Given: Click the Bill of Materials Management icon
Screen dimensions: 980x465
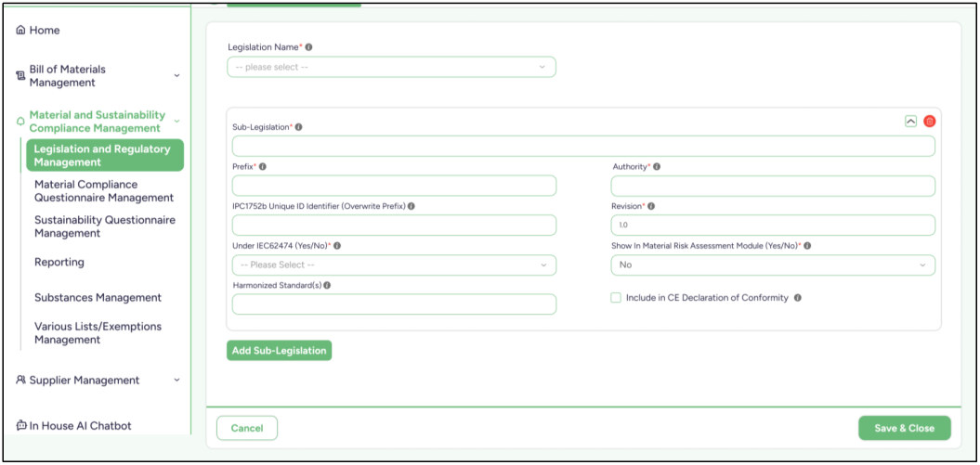Looking at the screenshot, I should [x=20, y=75].
